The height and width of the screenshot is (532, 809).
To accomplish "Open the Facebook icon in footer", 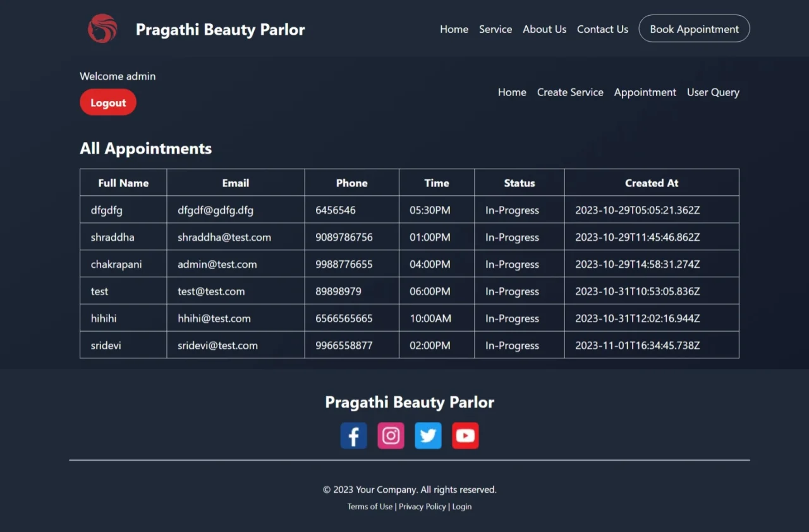I will tap(354, 436).
